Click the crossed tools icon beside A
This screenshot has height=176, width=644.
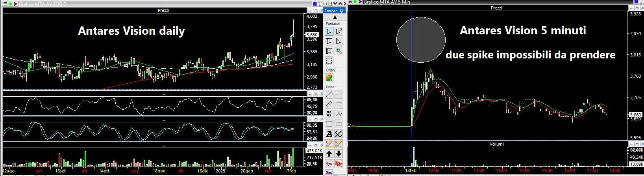[339, 134]
